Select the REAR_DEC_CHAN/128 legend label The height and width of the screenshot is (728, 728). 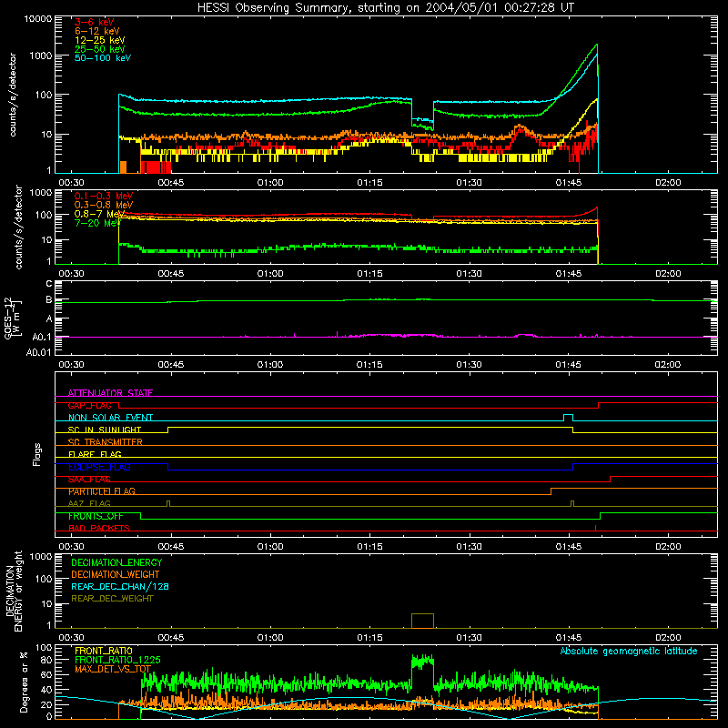point(120,586)
